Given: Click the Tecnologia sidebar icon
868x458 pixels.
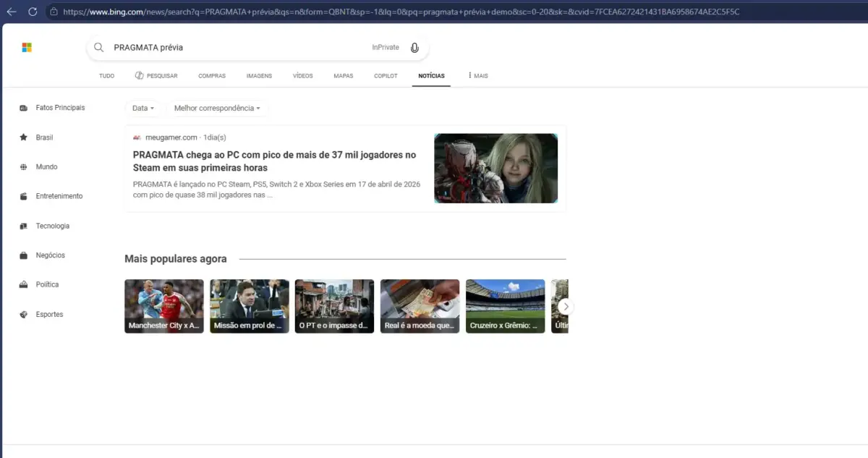Looking at the screenshot, I should 23,226.
